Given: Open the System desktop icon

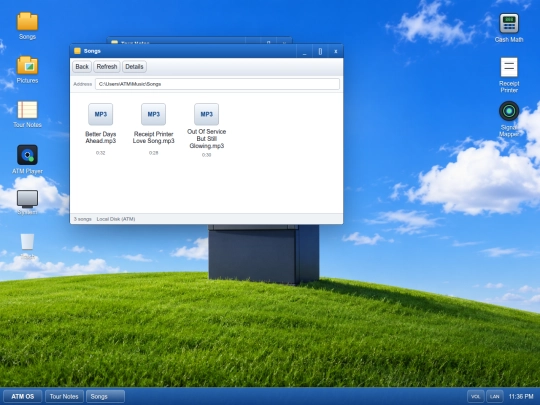Looking at the screenshot, I should 27,202.
